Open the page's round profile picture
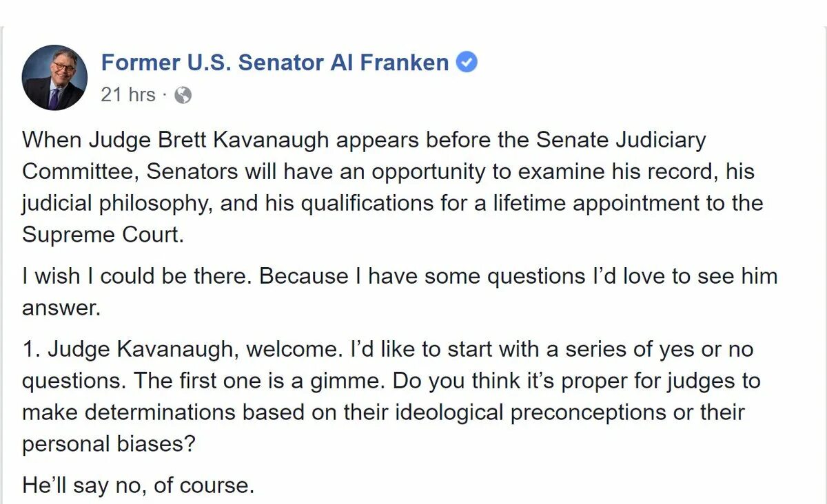Screen dimensions: 827x504 [54, 77]
